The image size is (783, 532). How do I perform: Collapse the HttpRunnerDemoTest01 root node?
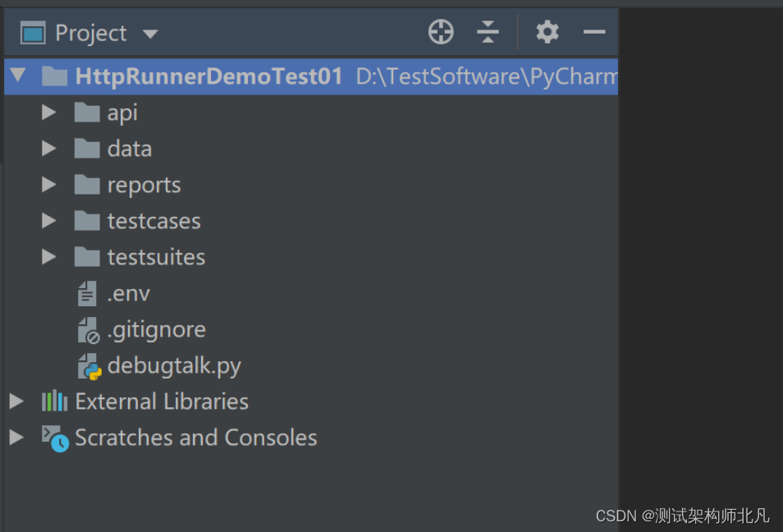pos(18,76)
